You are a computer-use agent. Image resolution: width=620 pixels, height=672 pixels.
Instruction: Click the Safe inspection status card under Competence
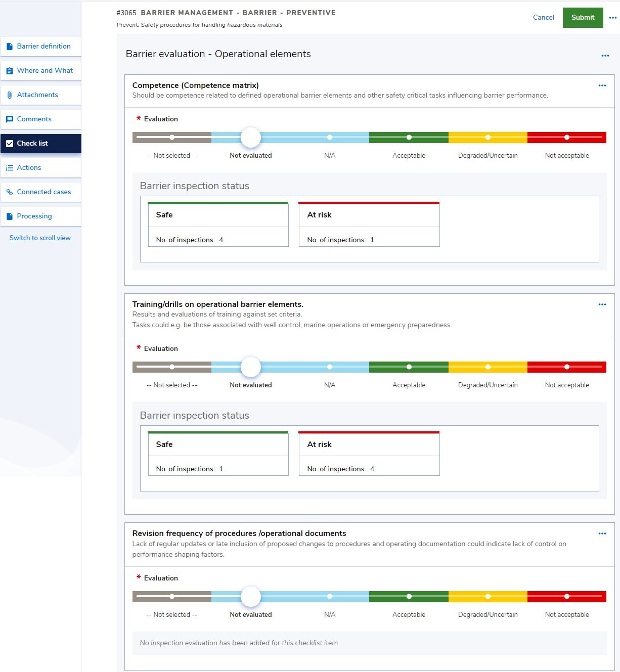coord(218,222)
